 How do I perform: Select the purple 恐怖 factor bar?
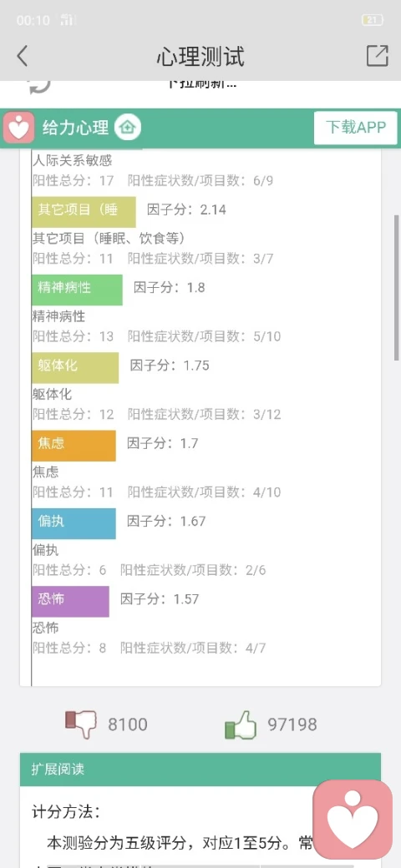point(70,601)
